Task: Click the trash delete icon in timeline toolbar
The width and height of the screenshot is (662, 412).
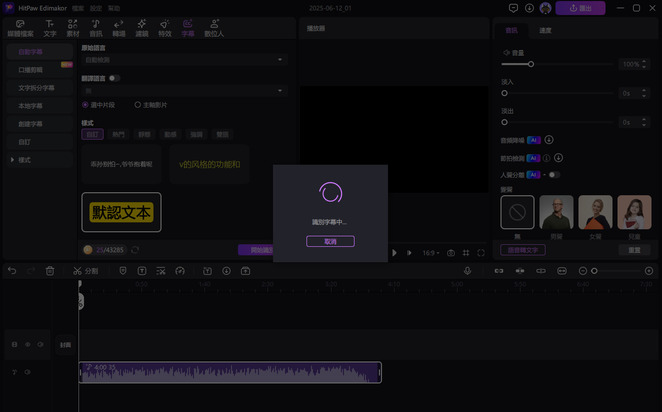Action: 50,271
